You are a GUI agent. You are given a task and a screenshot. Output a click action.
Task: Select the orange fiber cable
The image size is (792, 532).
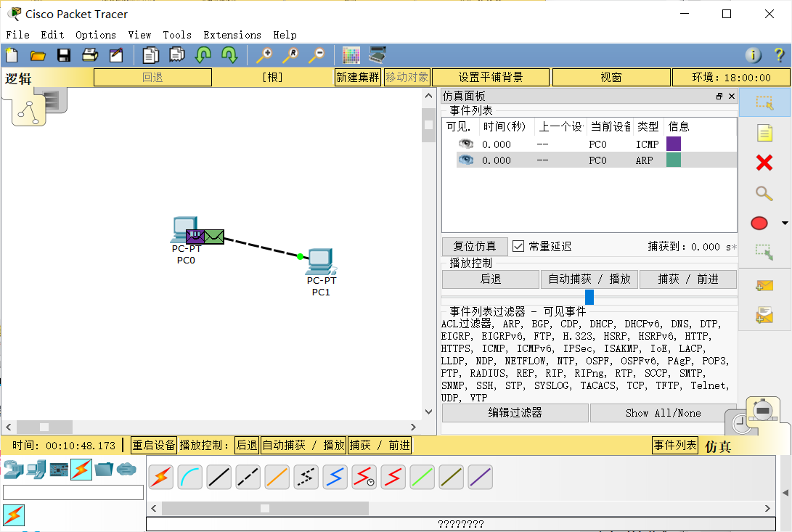tap(277, 477)
